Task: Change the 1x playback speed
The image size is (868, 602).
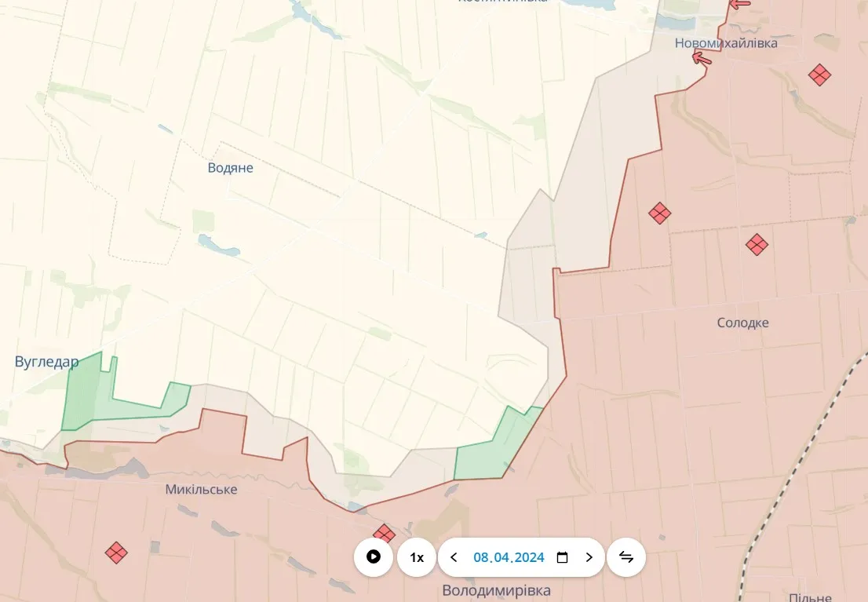Action: [417, 557]
